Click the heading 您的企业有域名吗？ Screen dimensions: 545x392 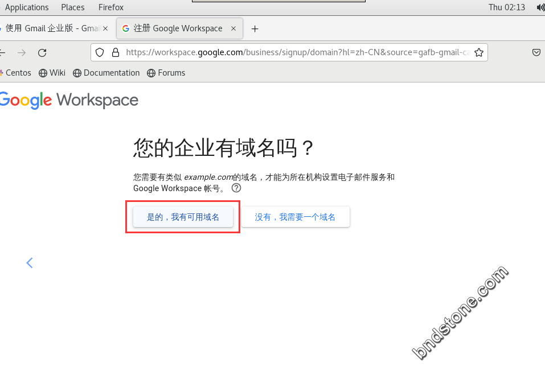click(x=224, y=148)
